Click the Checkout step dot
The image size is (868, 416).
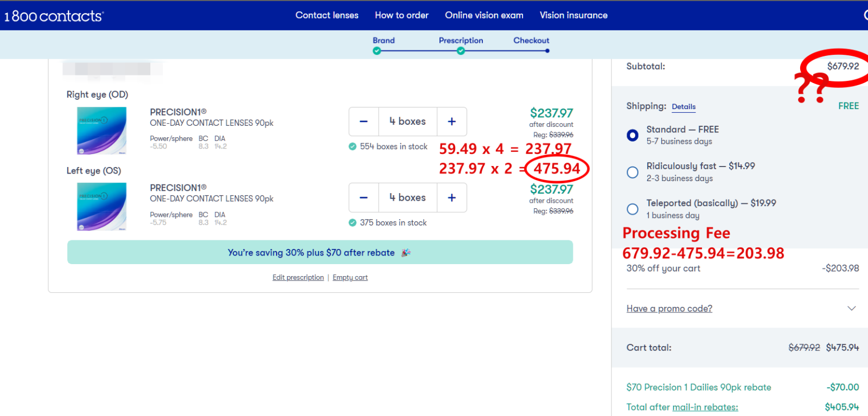click(547, 51)
